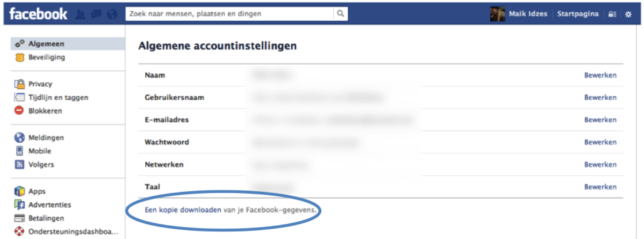Focus the "Zoek naar mensen" search field
Screen dimensions: 644x239
pos(230,14)
